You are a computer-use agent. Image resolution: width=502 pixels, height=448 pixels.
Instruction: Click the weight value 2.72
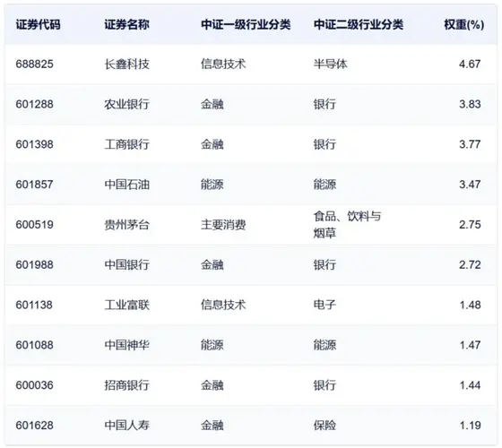click(470, 264)
